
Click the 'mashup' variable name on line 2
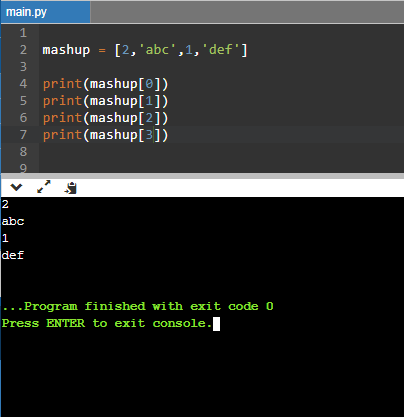pyautogui.click(x=66, y=50)
